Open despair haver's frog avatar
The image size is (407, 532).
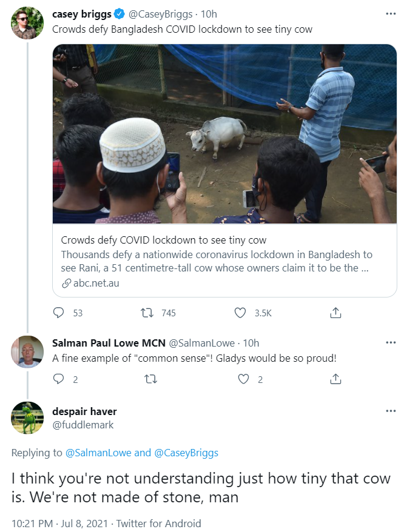click(27, 417)
